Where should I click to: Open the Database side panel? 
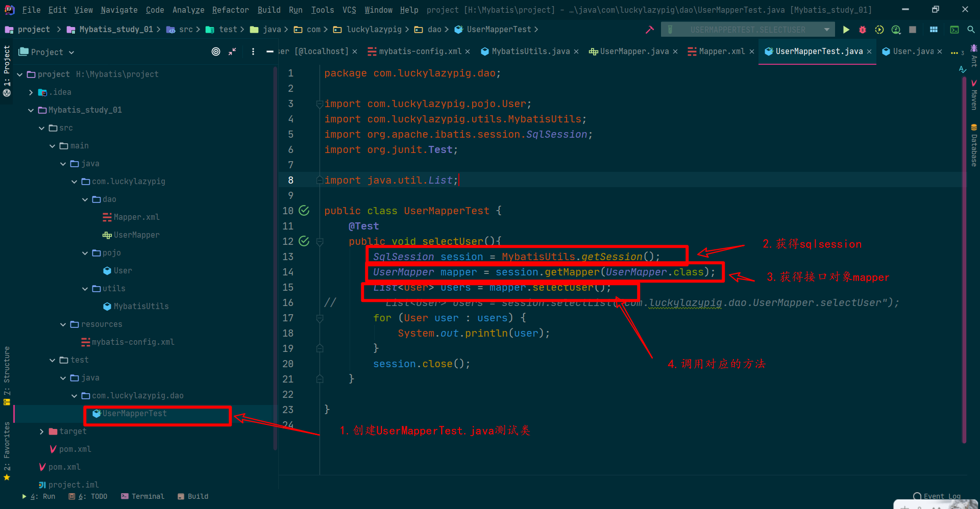click(974, 145)
